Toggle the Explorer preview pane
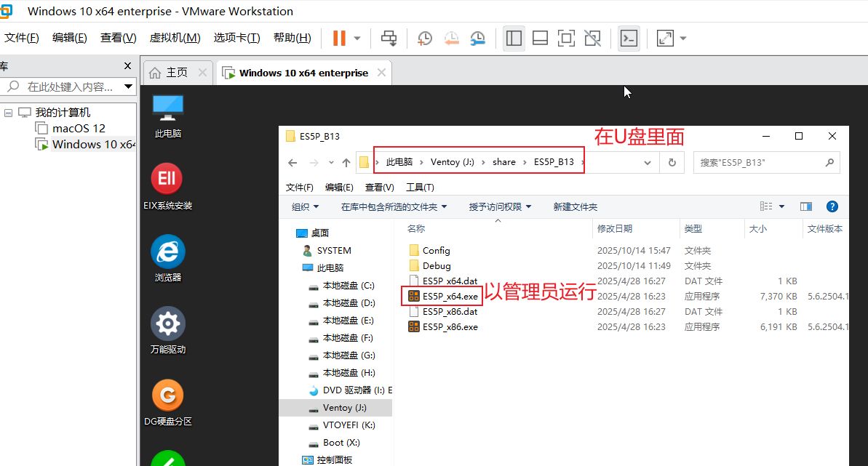Screen dimensions: 868x466 pyautogui.click(x=805, y=206)
